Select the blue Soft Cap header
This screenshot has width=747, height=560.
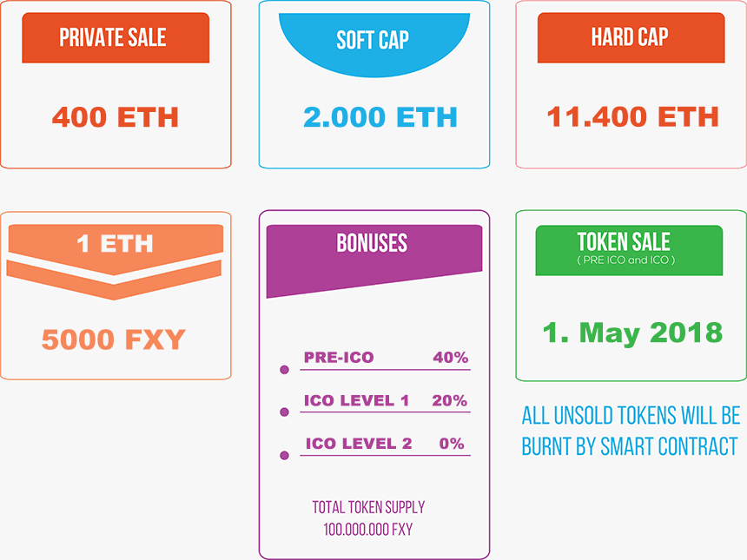point(373,40)
